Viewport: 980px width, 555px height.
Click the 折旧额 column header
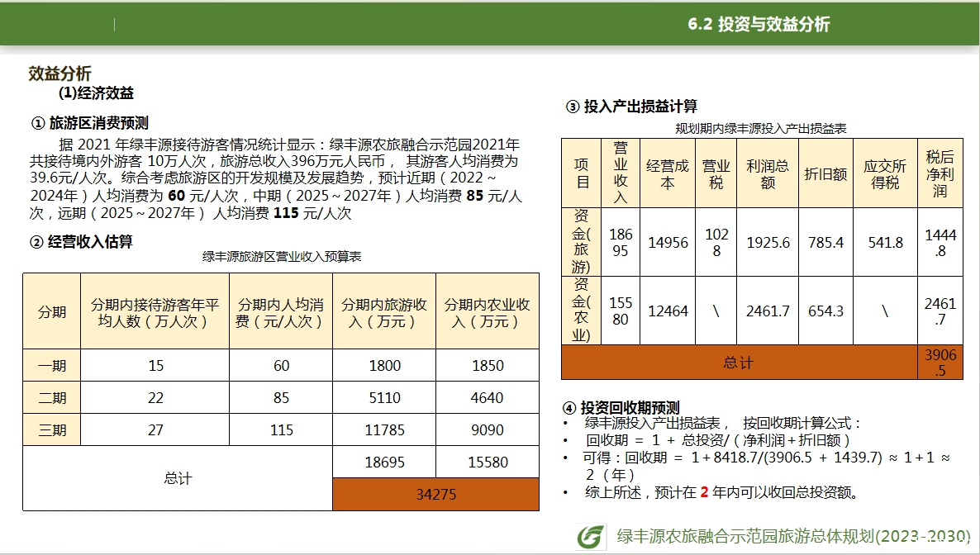coord(825,173)
